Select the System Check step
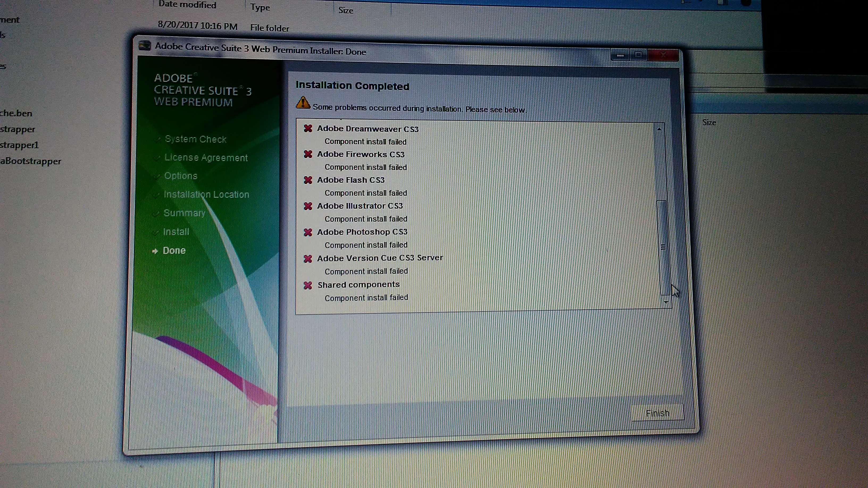Image resolution: width=868 pixels, height=488 pixels. (x=195, y=139)
